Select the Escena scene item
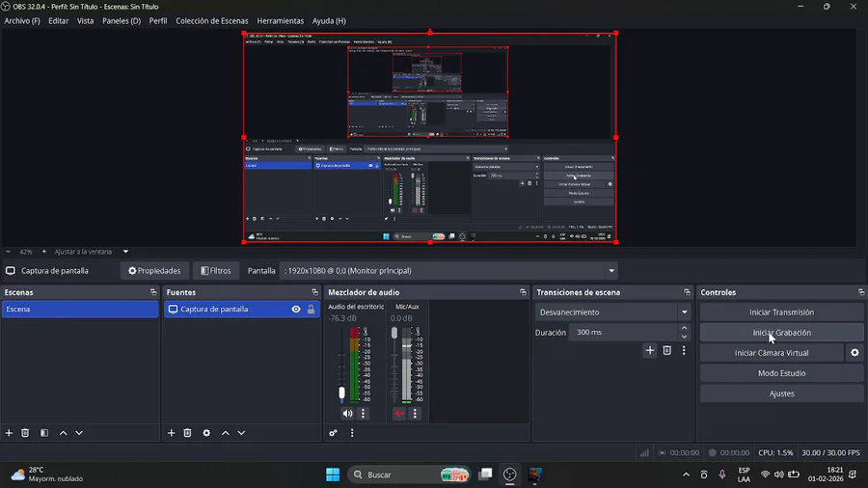 80,310
